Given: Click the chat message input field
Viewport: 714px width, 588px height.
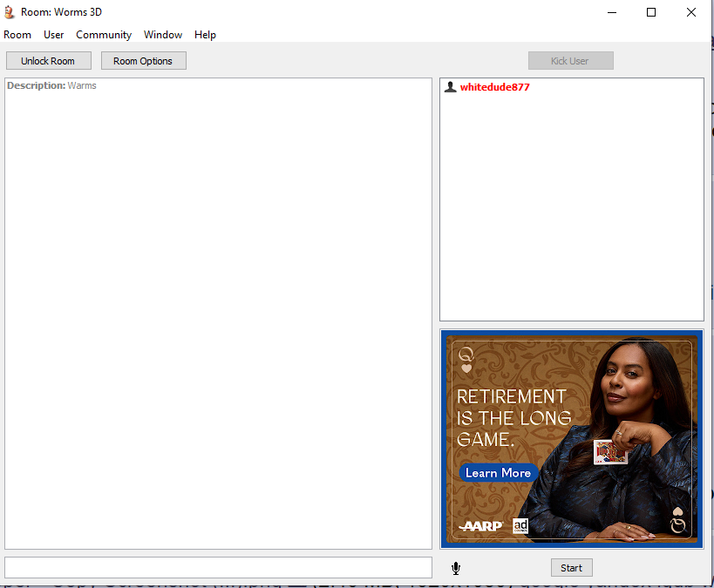Looking at the screenshot, I should [x=218, y=567].
